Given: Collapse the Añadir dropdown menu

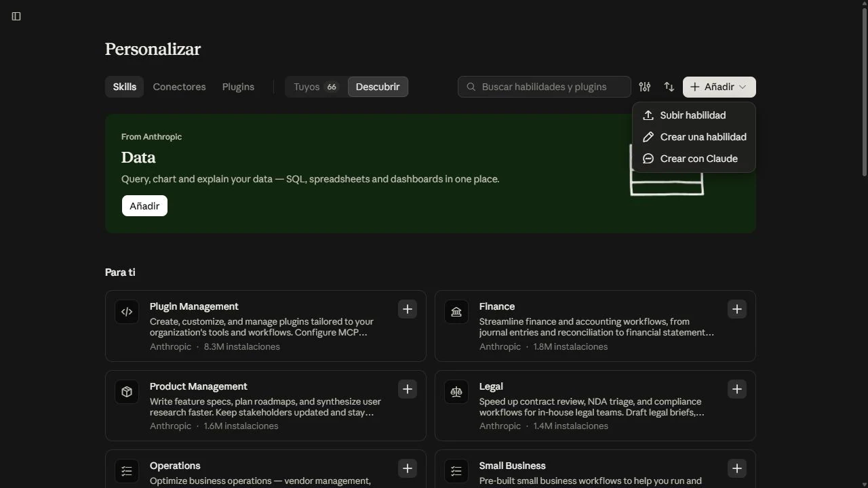Looking at the screenshot, I should point(719,87).
